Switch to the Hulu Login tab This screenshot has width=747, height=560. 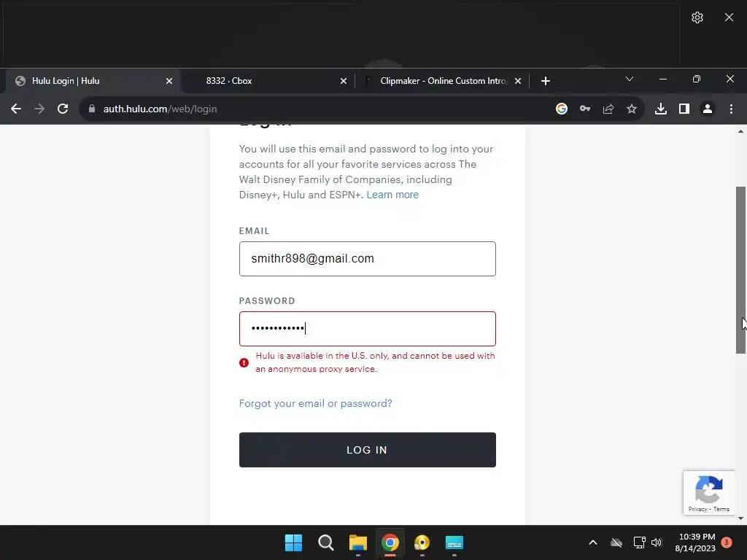93,81
